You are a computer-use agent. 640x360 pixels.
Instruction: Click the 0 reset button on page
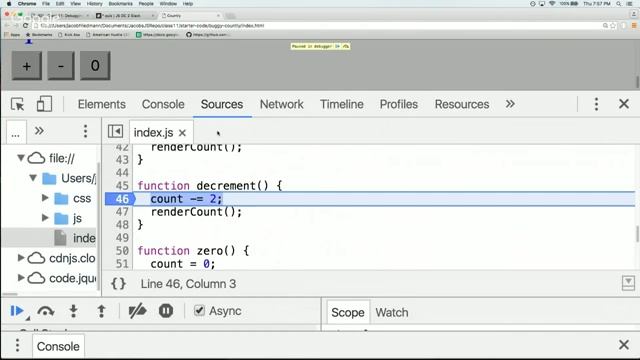pyautogui.click(x=95, y=66)
